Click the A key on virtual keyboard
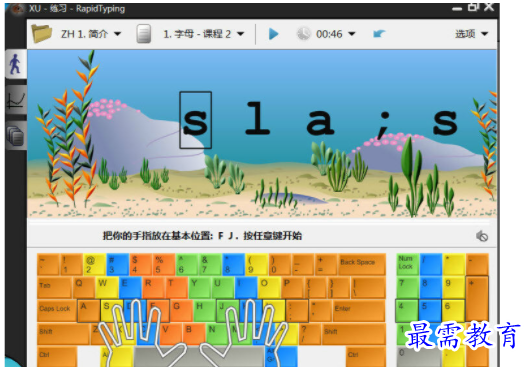Screen dimensions: 529x367 pos(89,310)
